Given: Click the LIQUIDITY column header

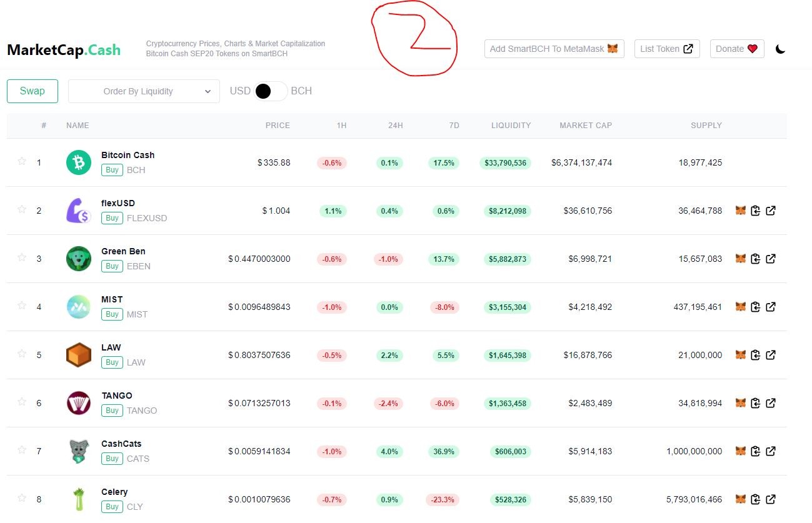Looking at the screenshot, I should pos(511,126).
